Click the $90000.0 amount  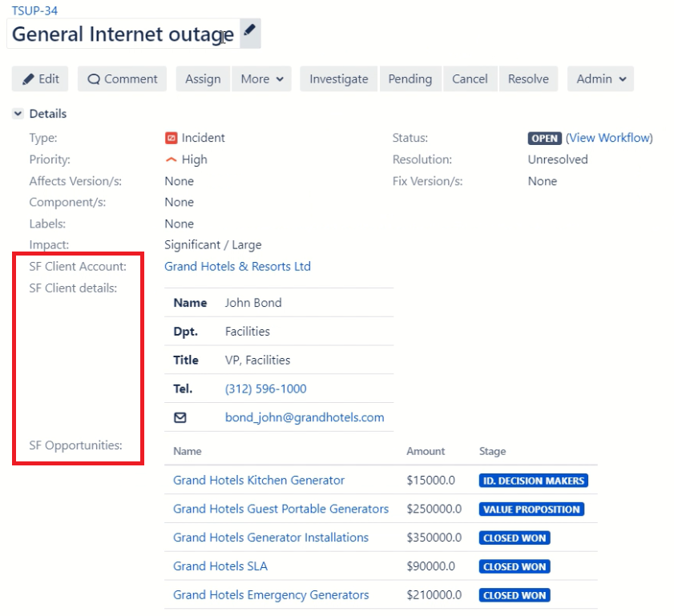tap(430, 566)
